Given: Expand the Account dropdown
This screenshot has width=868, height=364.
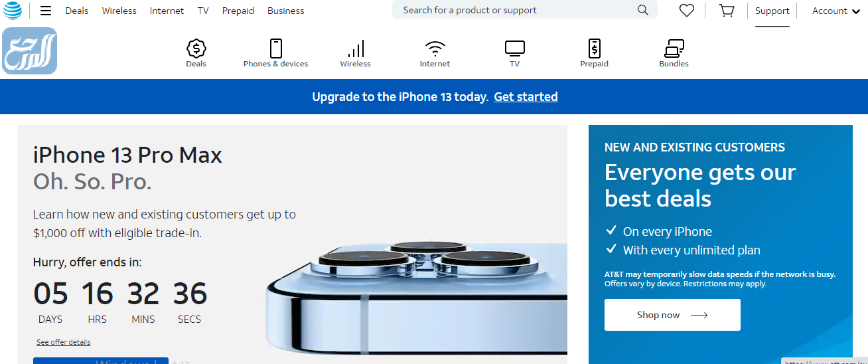Looking at the screenshot, I should click(x=836, y=11).
